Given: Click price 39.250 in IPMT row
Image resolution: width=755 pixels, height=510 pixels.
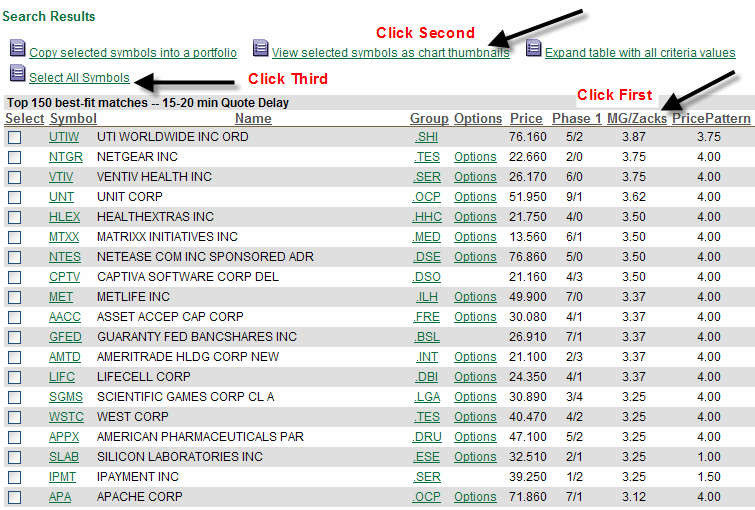Looking at the screenshot, I should click(x=528, y=477).
